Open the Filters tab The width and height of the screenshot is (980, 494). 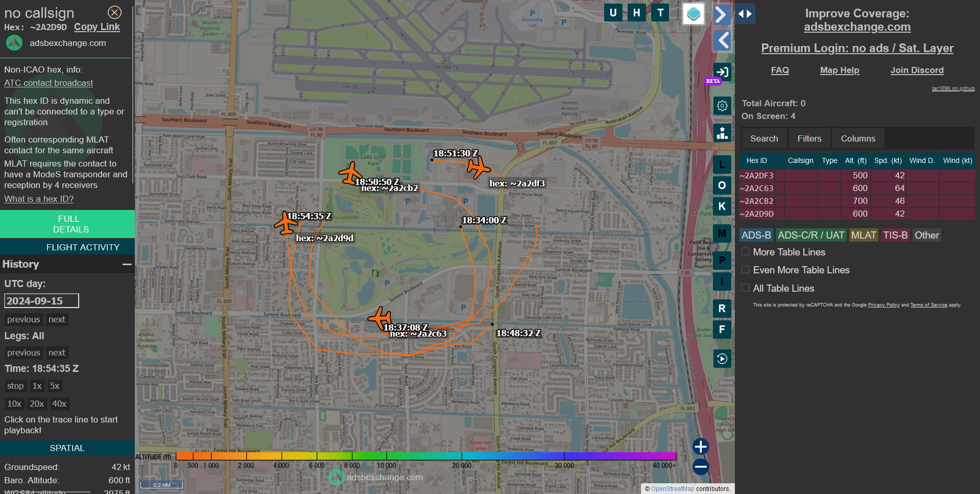[x=809, y=138]
